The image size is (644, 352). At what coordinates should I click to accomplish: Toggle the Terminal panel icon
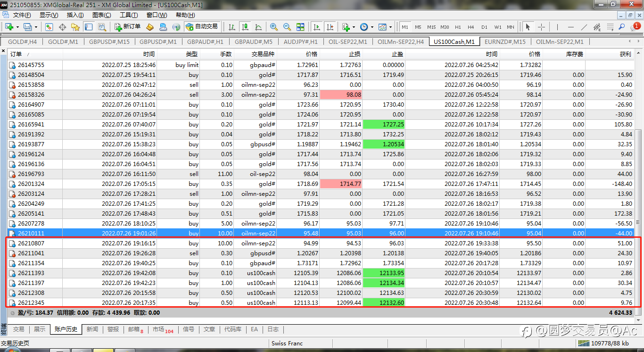[89, 27]
